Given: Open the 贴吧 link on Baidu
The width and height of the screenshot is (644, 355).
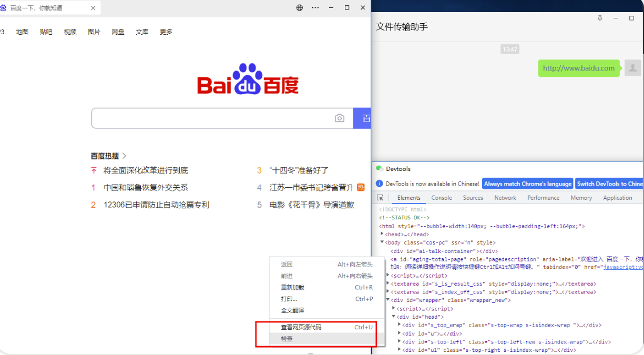Looking at the screenshot, I should click(x=46, y=32).
